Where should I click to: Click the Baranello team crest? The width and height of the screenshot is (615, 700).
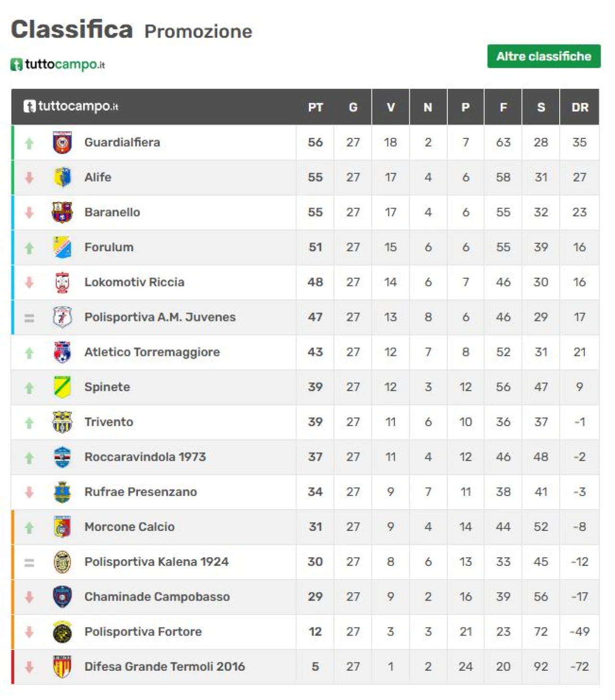point(62,212)
